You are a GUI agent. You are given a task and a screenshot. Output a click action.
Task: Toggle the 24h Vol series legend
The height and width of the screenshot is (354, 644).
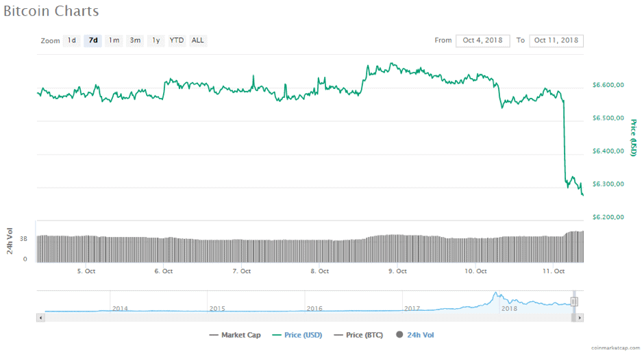(x=414, y=335)
